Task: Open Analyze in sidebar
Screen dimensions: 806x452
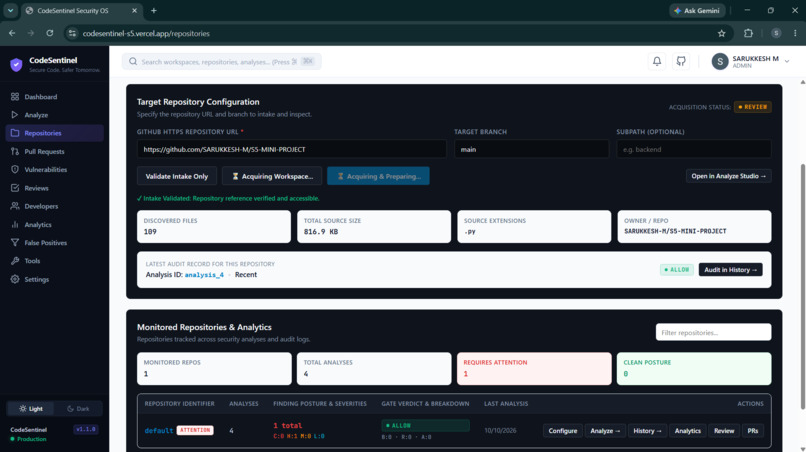Action: [54, 115]
